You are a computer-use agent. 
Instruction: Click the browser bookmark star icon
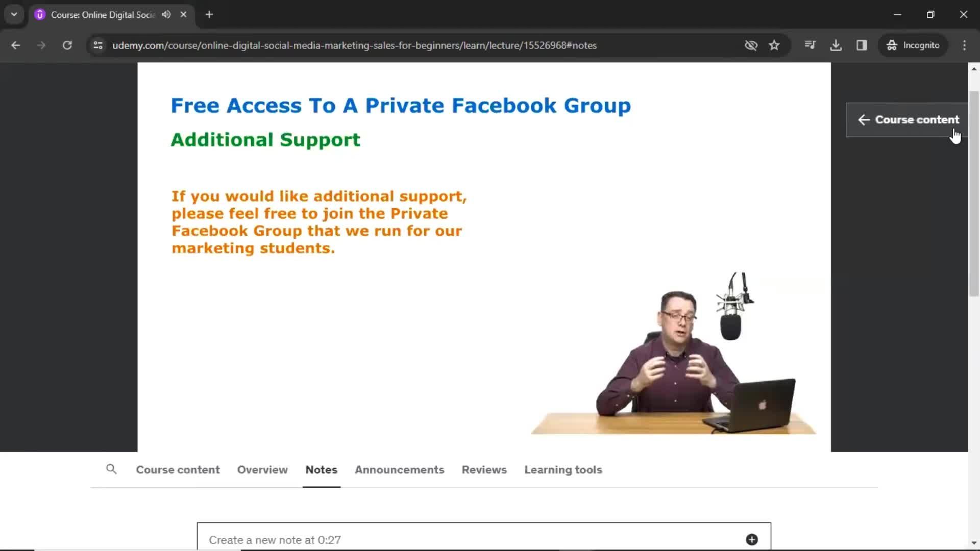(x=774, y=45)
